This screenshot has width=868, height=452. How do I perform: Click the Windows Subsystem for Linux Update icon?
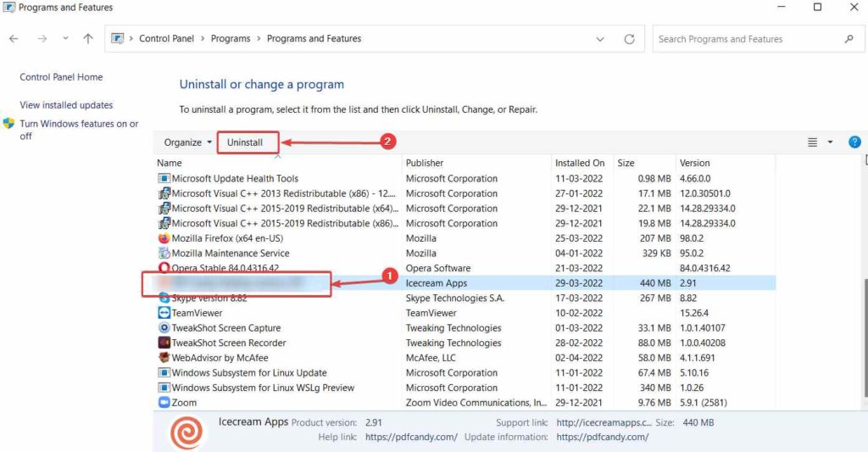pos(164,373)
